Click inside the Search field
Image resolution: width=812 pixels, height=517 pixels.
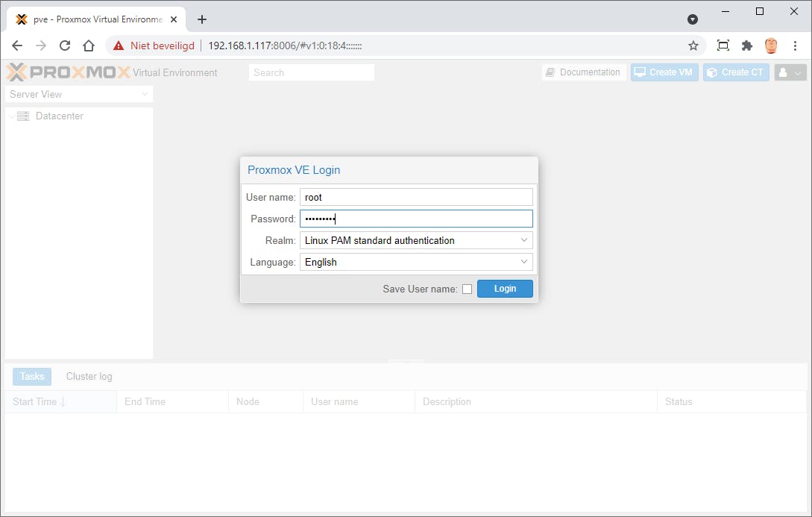tap(311, 72)
